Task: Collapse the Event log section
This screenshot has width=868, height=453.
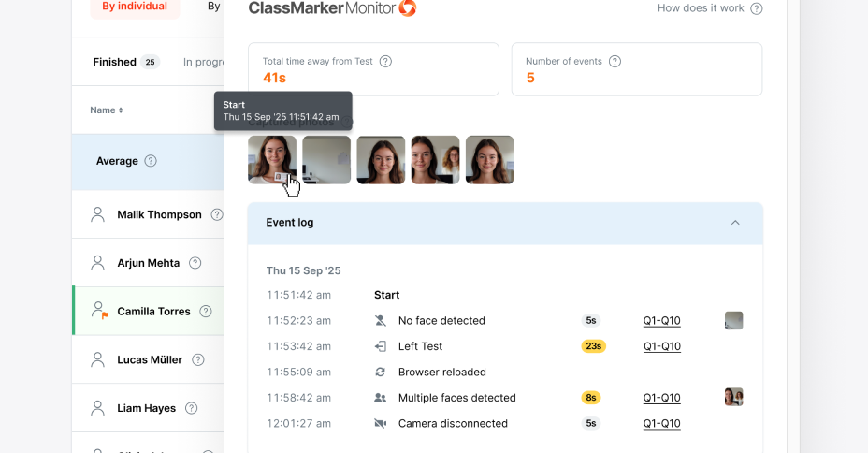Action: 735,223
